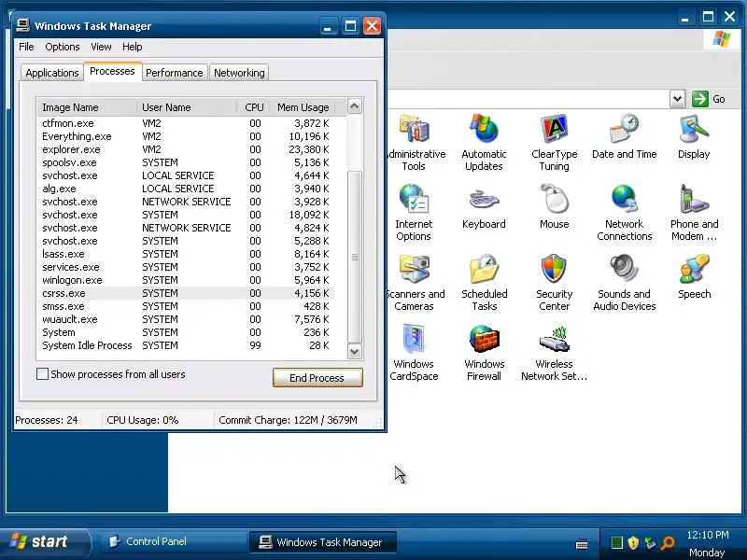Click the 12:10 PM clock in tray

click(x=708, y=535)
